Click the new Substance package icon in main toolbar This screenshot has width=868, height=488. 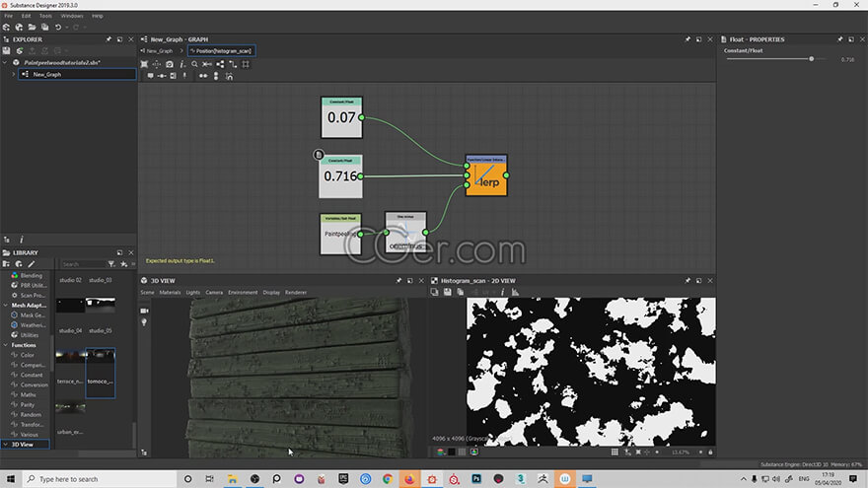click(x=6, y=28)
